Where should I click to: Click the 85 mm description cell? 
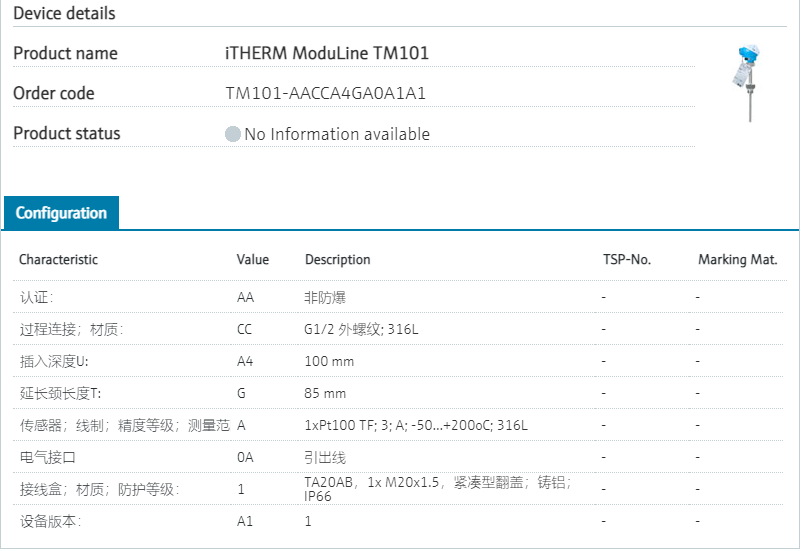click(x=325, y=393)
